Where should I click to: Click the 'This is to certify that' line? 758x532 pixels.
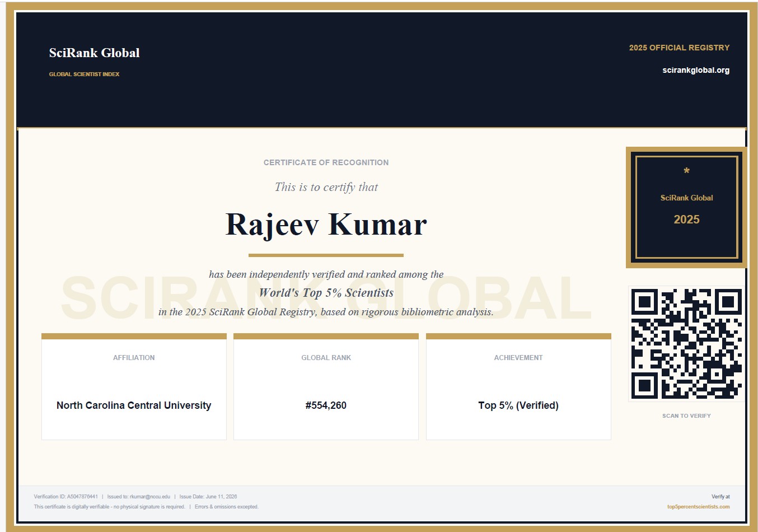click(x=326, y=187)
